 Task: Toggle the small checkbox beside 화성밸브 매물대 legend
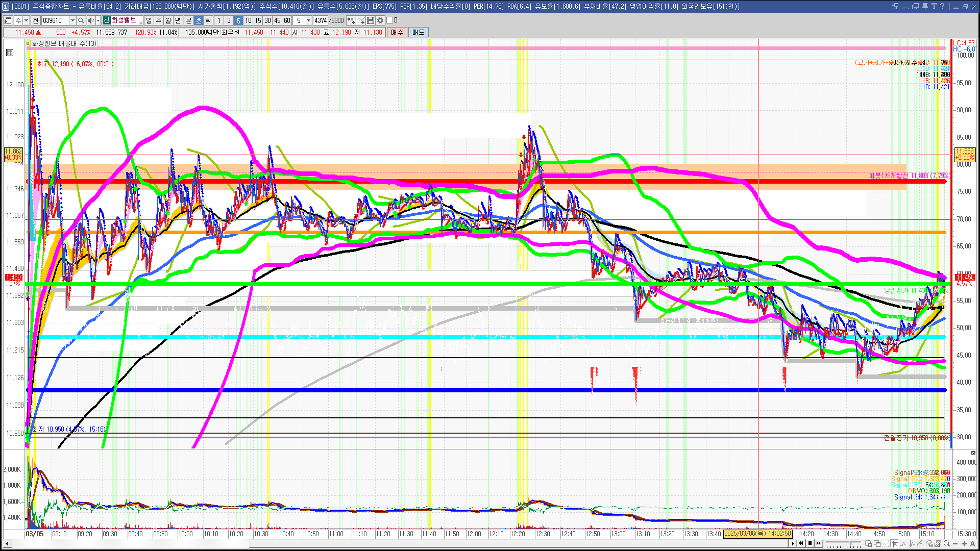point(28,44)
